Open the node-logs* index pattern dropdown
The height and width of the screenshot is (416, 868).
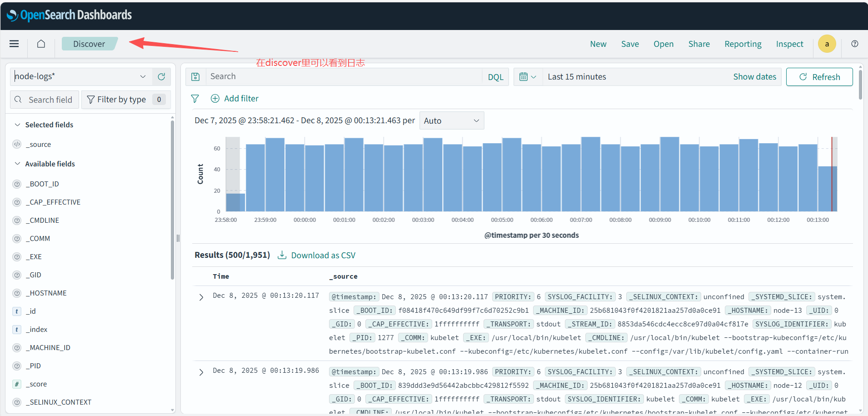[81, 77]
